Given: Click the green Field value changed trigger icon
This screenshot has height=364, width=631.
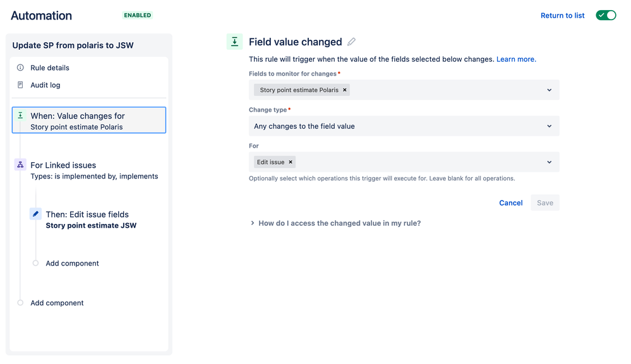Looking at the screenshot, I should tap(234, 42).
